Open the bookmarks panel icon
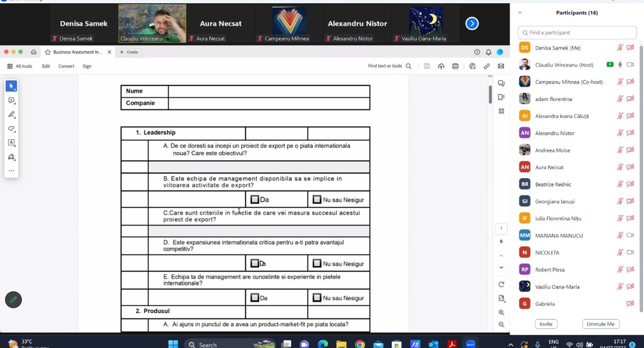The image size is (644, 348). 501,97
